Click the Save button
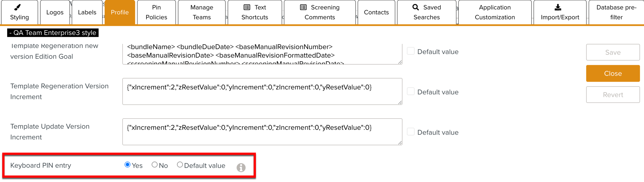This screenshot has height=182, width=644. click(x=613, y=52)
